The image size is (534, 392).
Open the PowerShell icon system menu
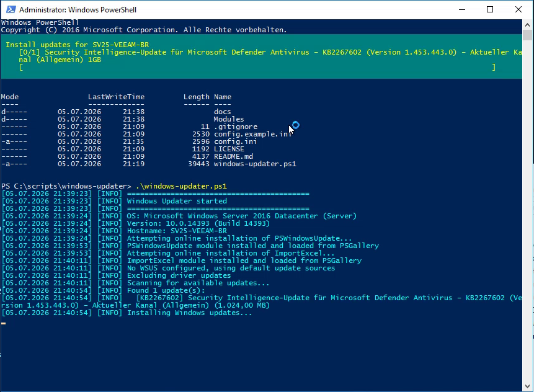pos(11,9)
